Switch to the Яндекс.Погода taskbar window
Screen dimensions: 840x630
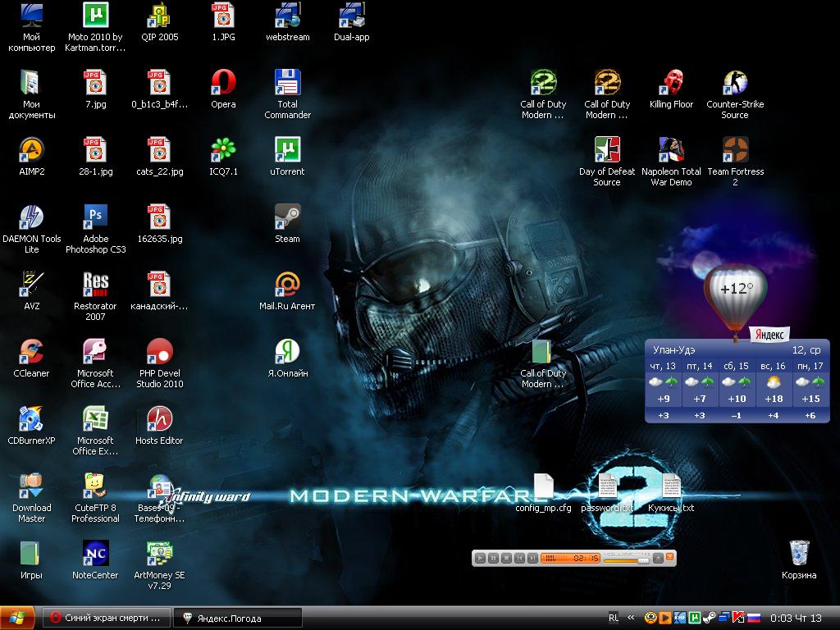[236, 618]
